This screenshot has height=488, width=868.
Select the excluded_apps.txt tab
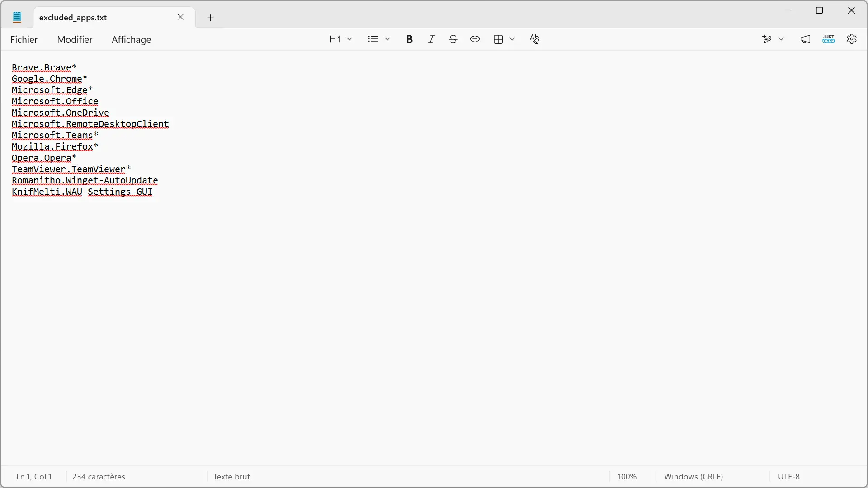coord(114,17)
